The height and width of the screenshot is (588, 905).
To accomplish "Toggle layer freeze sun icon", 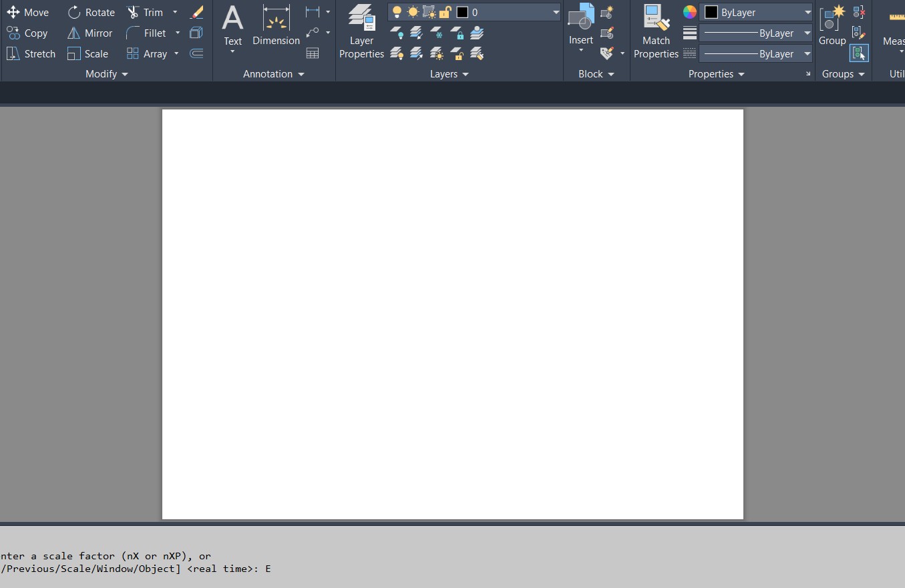I will 413,13.
